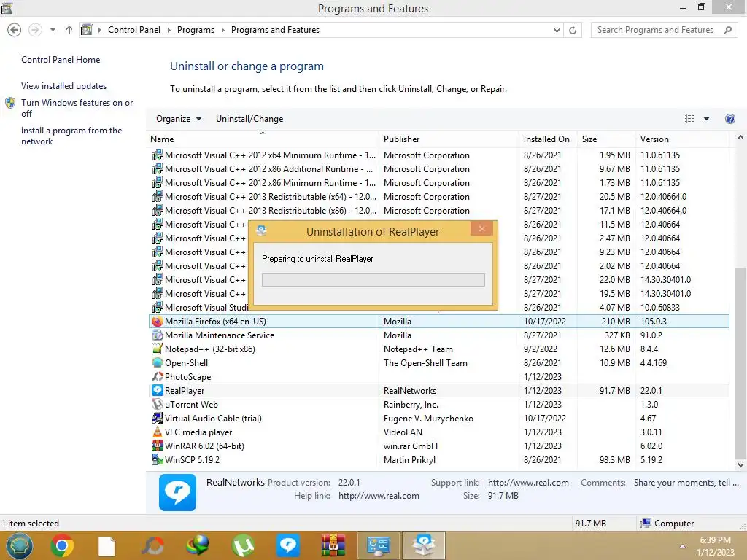The width and height of the screenshot is (747, 560).
Task: Sort by the Publisher column header
Action: point(449,139)
